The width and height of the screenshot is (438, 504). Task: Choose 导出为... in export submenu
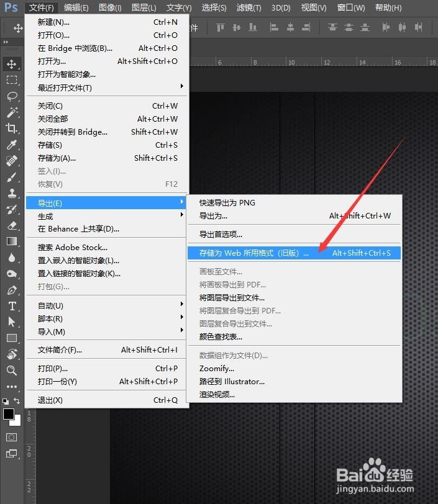click(x=294, y=215)
